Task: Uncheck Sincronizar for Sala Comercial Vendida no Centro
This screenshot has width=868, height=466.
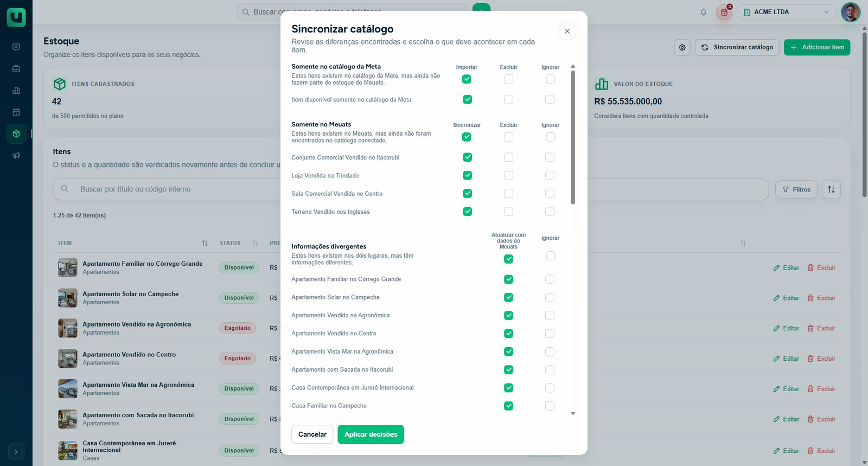Action: [467, 194]
